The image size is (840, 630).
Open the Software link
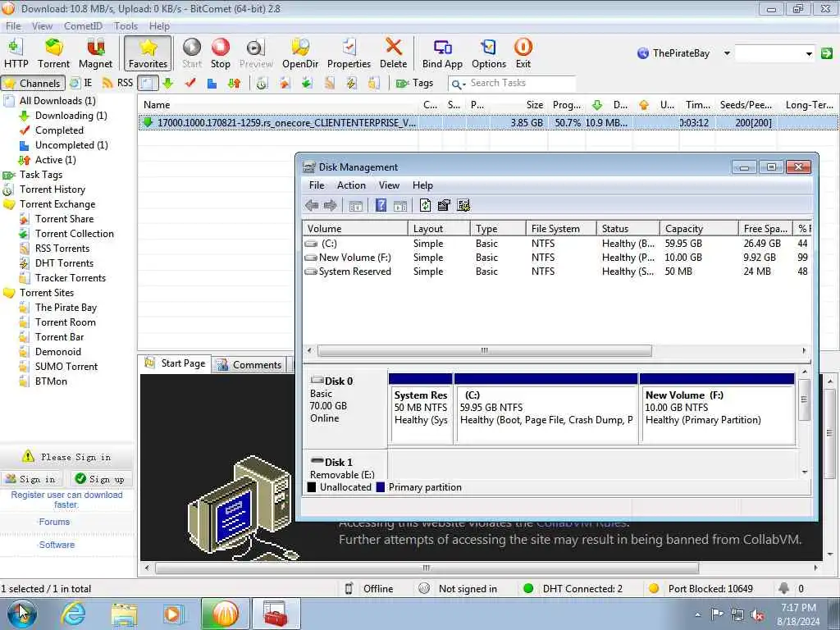(57, 545)
